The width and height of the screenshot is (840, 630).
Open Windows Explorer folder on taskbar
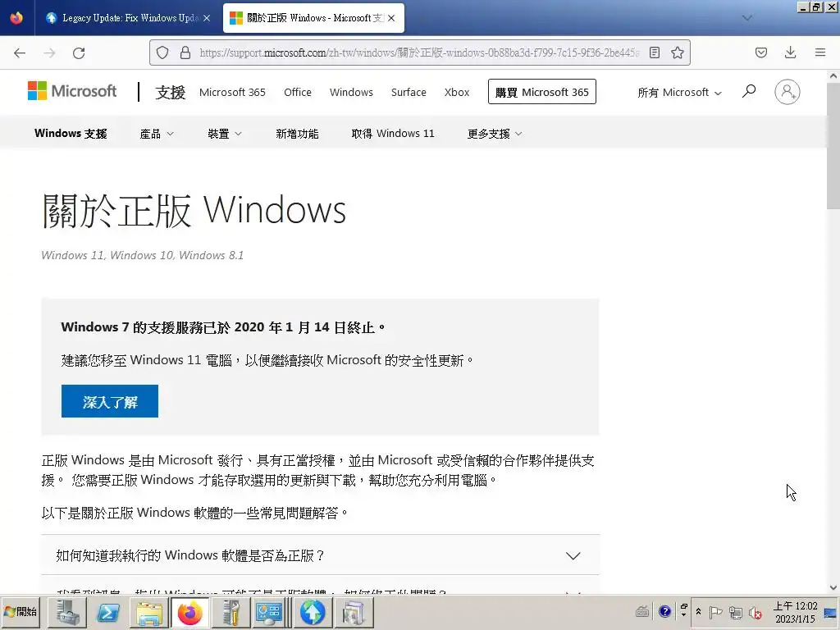click(x=149, y=612)
